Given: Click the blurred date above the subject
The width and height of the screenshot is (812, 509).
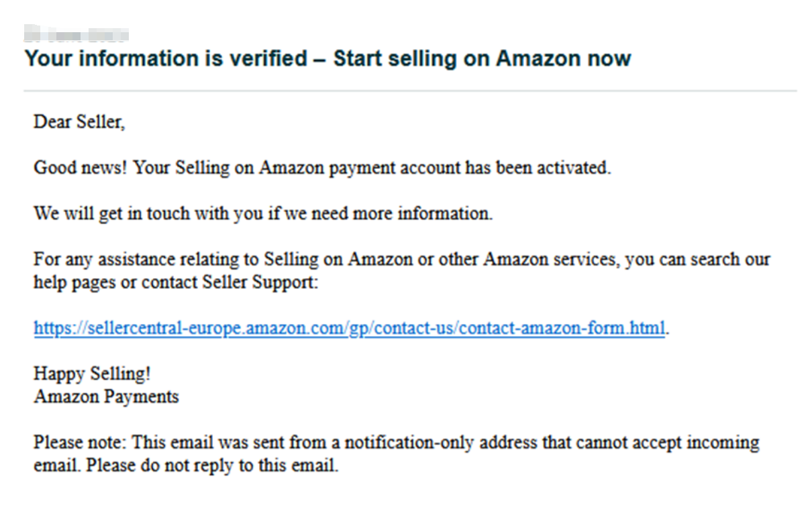Looking at the screenshot, I should pyautogui.click(x=76, y=35).
